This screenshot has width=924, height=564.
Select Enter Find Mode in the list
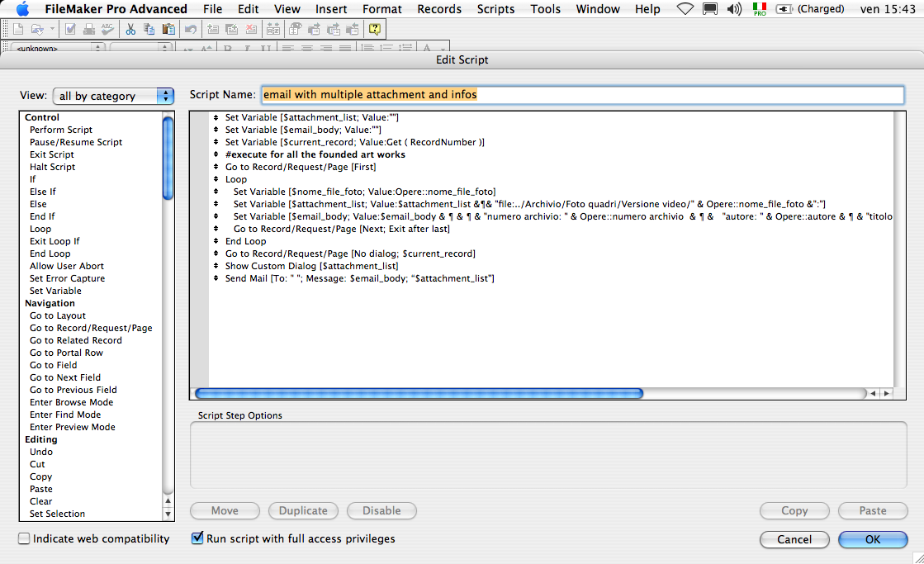click(x=65, y=415)
